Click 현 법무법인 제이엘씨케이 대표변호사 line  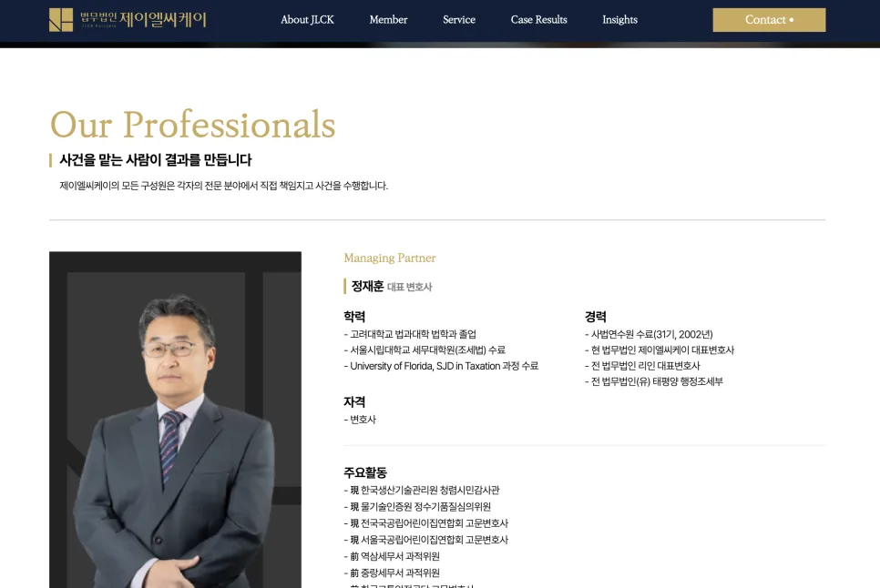tap(660, 350)
